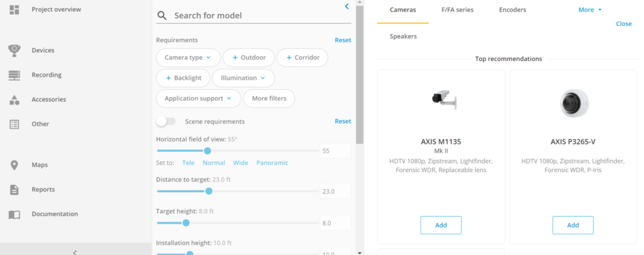Reset the Scene requirements
This screenshot has width=644, height=255.
point(343,121)
